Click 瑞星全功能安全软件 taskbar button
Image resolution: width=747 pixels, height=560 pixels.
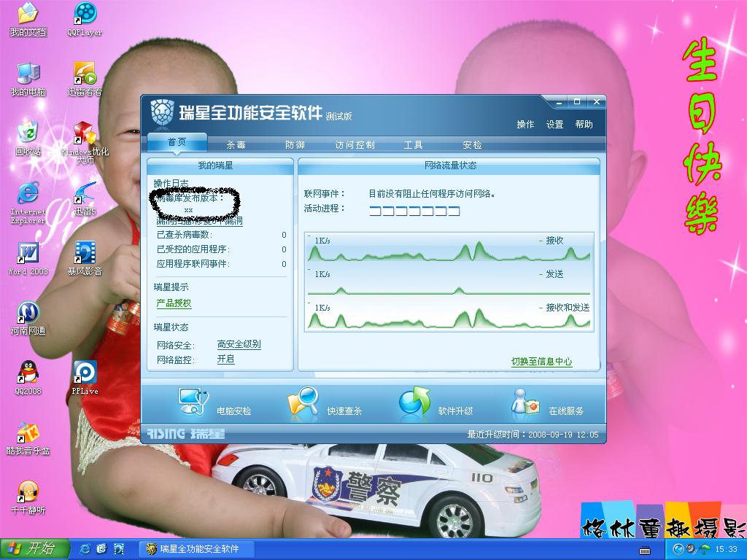[196, 549]
